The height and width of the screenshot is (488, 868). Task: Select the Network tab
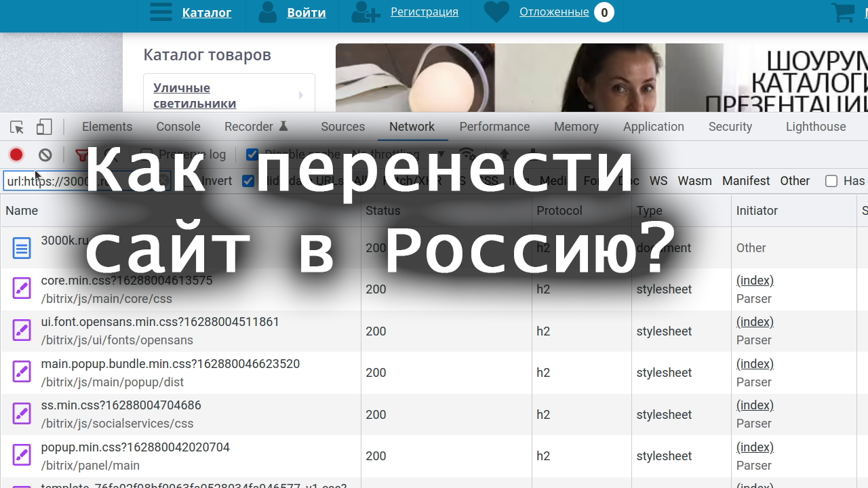(412, 127)
